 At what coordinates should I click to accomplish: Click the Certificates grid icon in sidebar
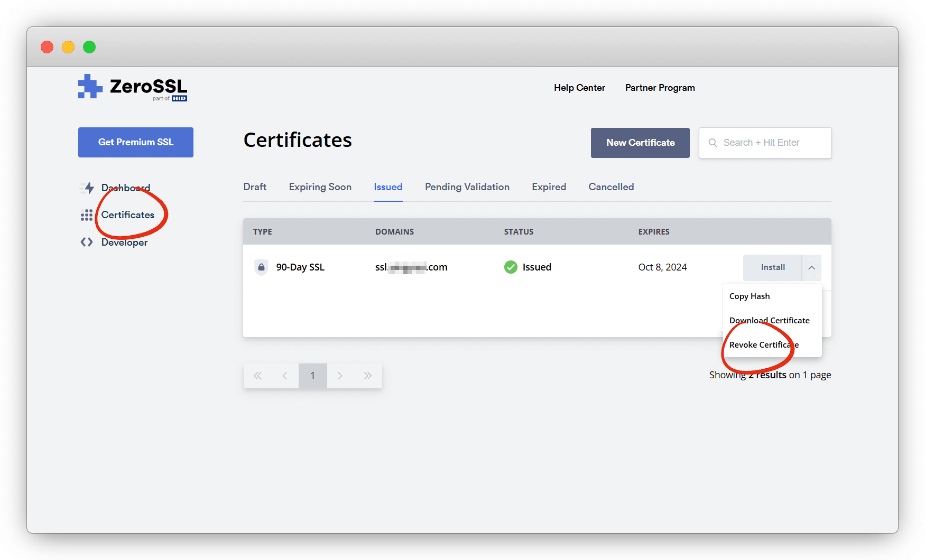pos(87,215)
